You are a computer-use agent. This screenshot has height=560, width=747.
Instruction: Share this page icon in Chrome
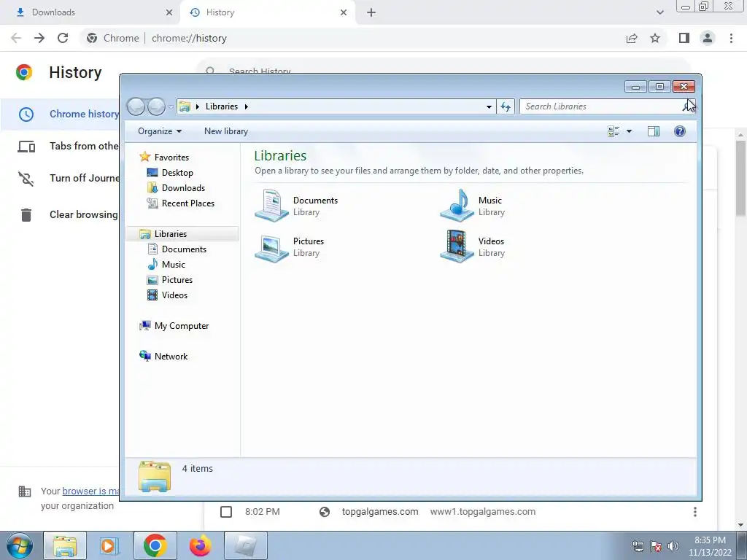pyautogui.click(x=632, y=38)
